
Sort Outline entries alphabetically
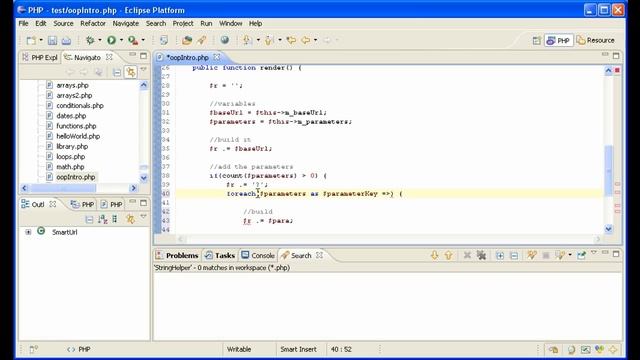click(x=102, y=220)
